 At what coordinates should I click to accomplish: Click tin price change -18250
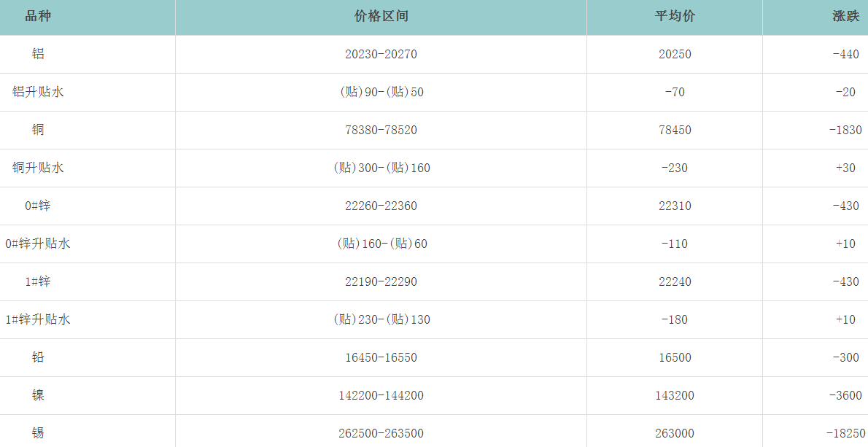845,433
